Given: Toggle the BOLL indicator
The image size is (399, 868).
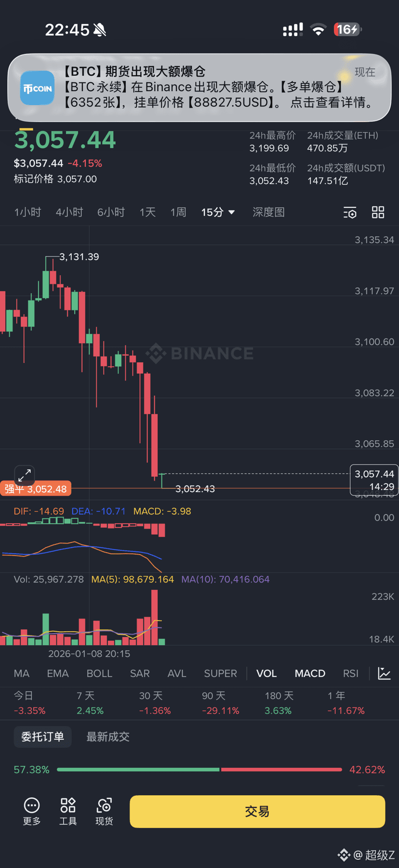Looking at the screenshot, I should click(99, 673).
